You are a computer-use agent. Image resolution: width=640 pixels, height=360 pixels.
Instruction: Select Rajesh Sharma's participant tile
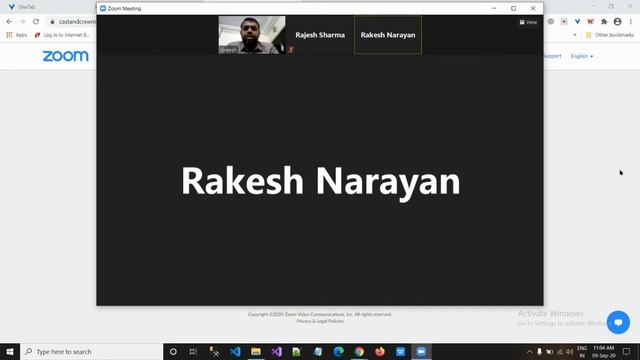(320, 35)
